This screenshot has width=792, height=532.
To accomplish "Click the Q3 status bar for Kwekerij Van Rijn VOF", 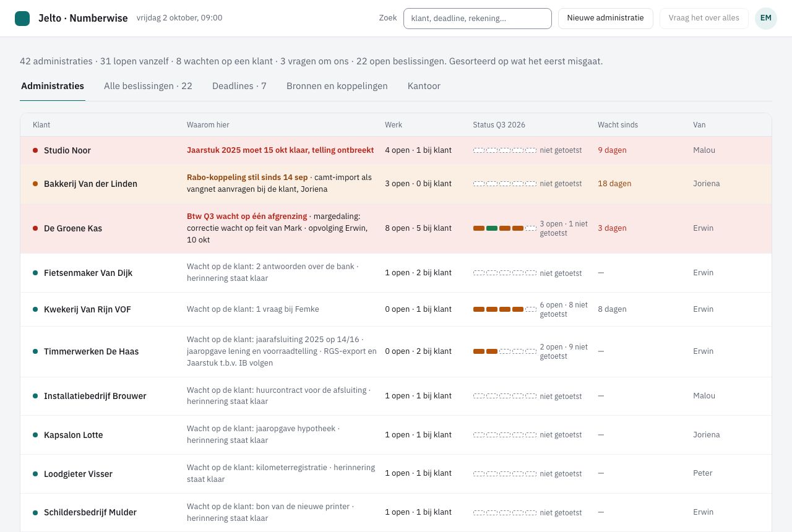I will pyautogui.click(x=505, y=309).
